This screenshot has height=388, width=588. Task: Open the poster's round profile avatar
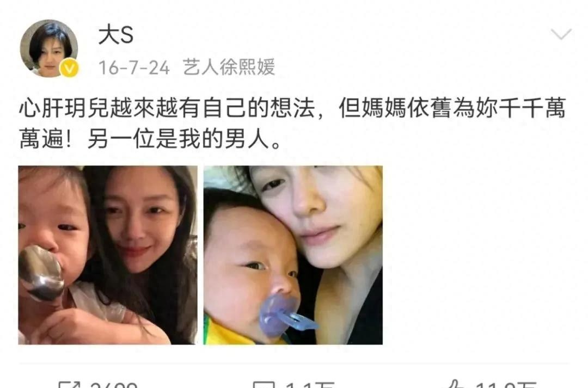tap(49, 48)
